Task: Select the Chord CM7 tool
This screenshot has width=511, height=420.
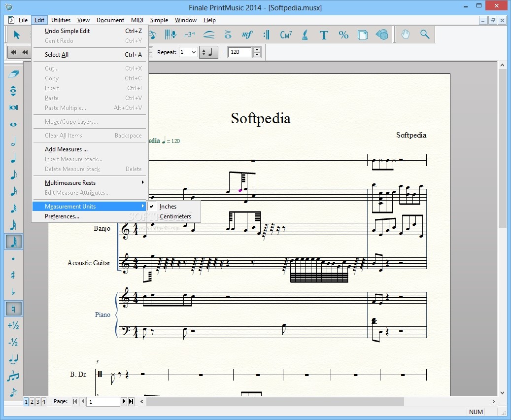Action: coord(285,35)
